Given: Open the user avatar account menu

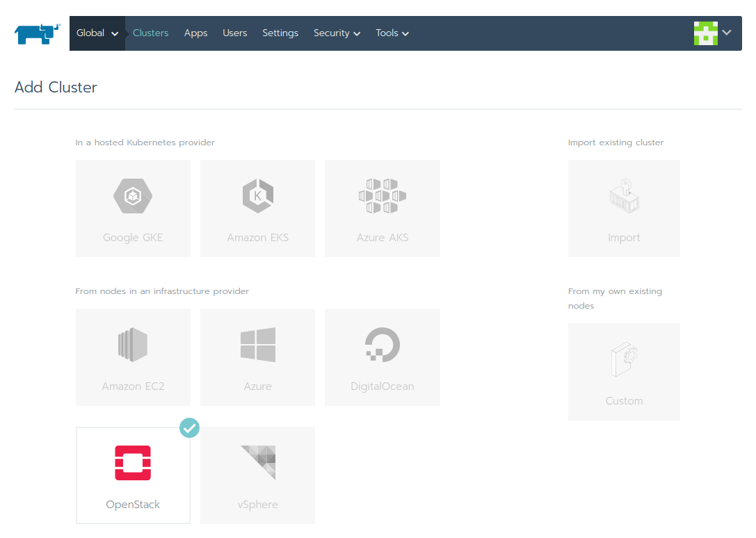Looking at the screenshot, I should (713, 33).
